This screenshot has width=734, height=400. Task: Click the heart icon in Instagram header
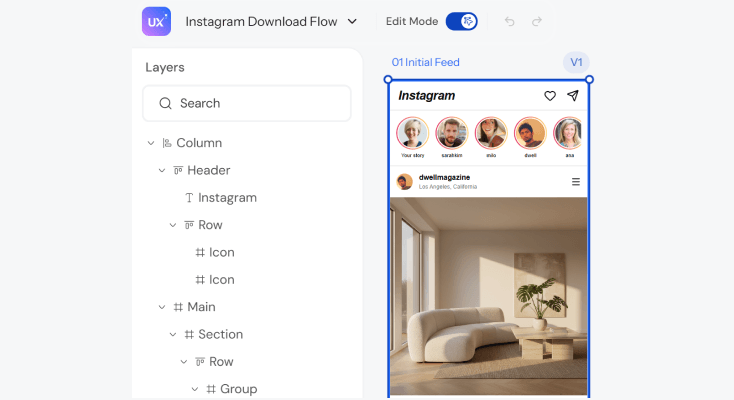pyautogui.click(x=550, y=96)
